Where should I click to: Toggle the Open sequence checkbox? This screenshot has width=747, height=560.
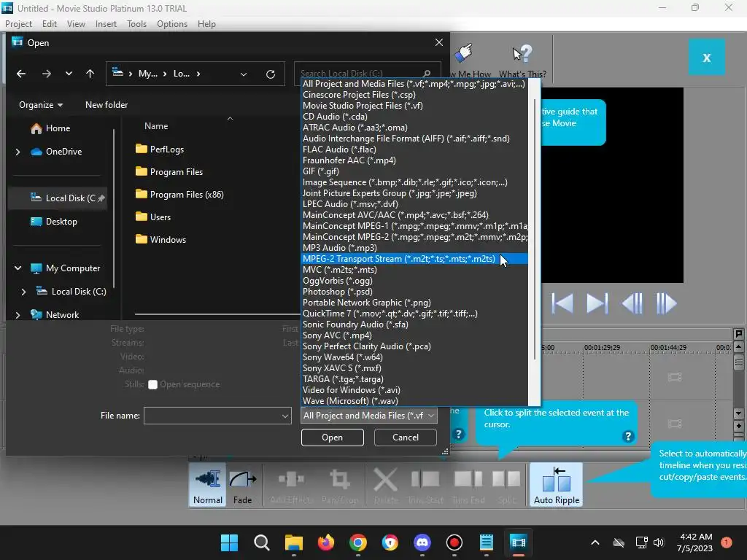[152, 385]
